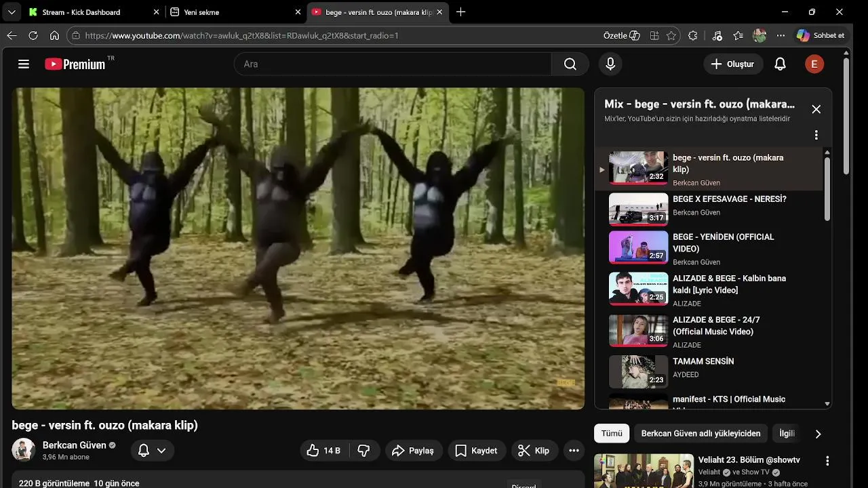868x488 pixels.
Task: Play ALIZADE & BEGE Kalbin bana kaldı thumbnail
Action: point(638,289)
